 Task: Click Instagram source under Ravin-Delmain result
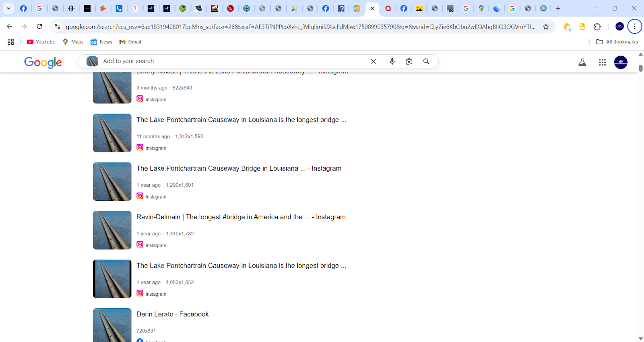coord(151,245)
